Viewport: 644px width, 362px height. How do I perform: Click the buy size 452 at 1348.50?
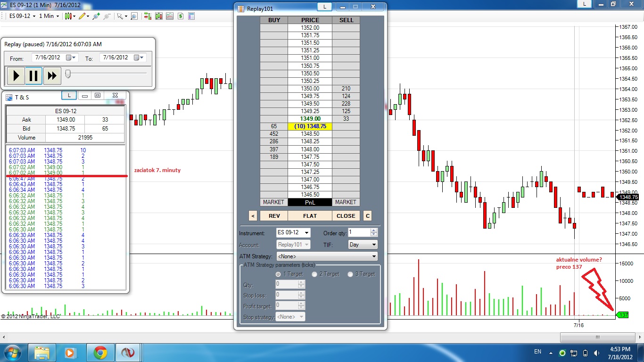(274, 134)
